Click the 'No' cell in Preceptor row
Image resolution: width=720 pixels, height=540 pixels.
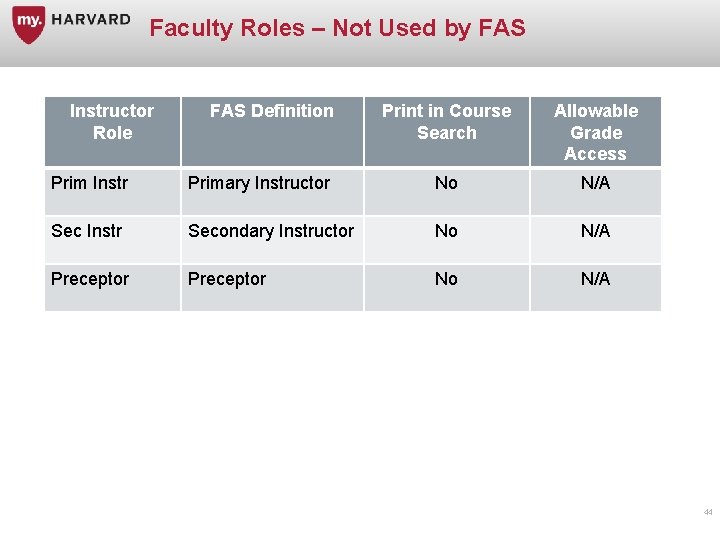click(x=446, y=279)
